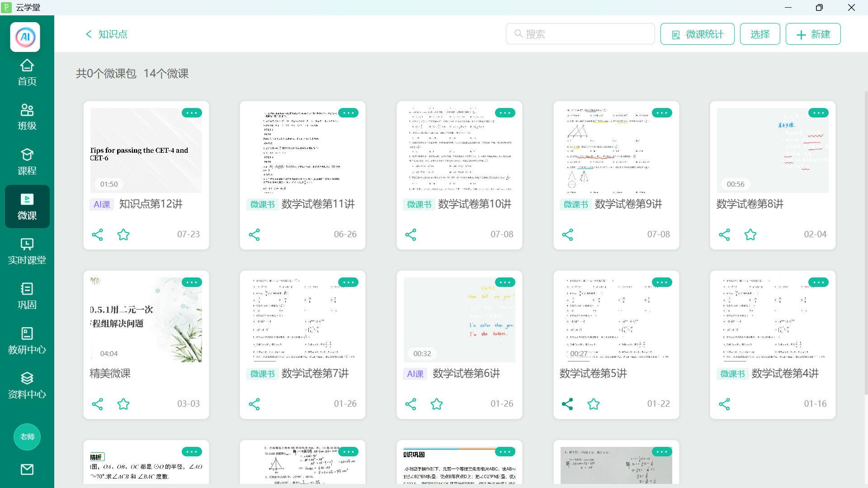Open 实时课堂 live classroom in sidebar
The height and width of the screenshot is (488, 868).
click(27, 251)
